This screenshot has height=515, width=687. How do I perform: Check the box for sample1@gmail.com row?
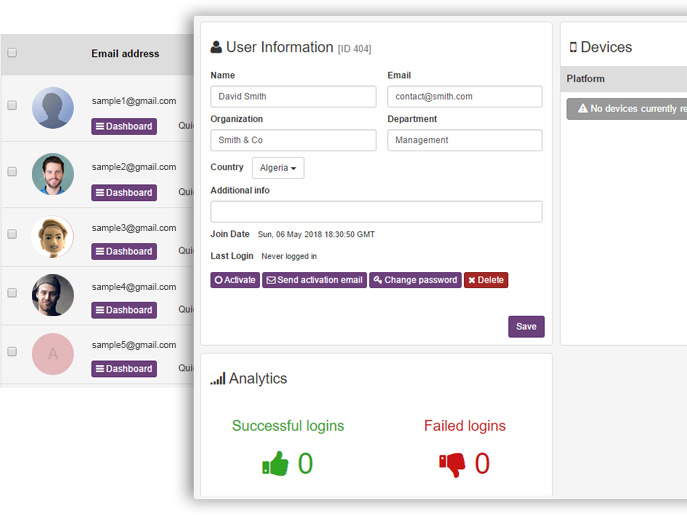coord(12,105)
